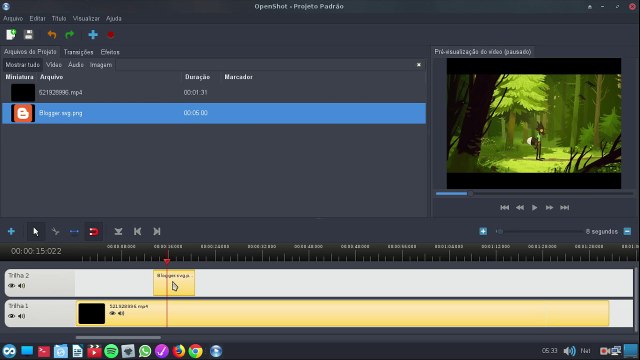Toggle visibility eye for Trilha 1
Image resolution: width=640 pixels, height=360 pixels.
tap(11, 316)
